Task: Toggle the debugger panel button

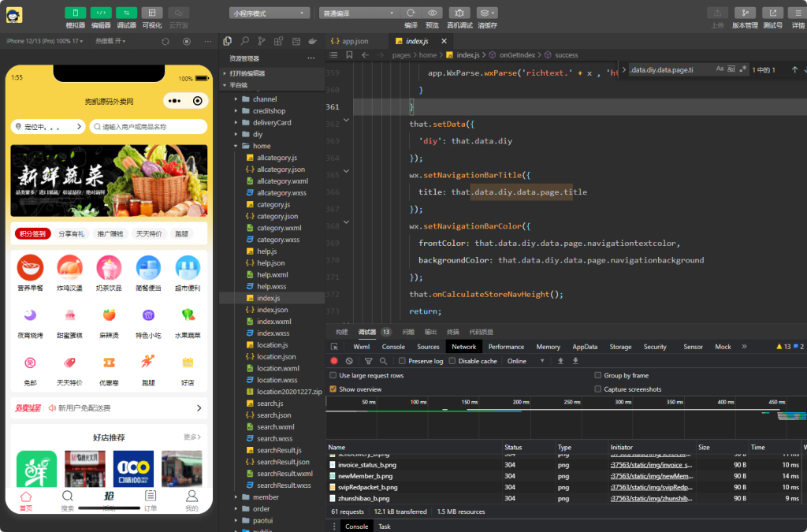Action: [x=127, y=13]
